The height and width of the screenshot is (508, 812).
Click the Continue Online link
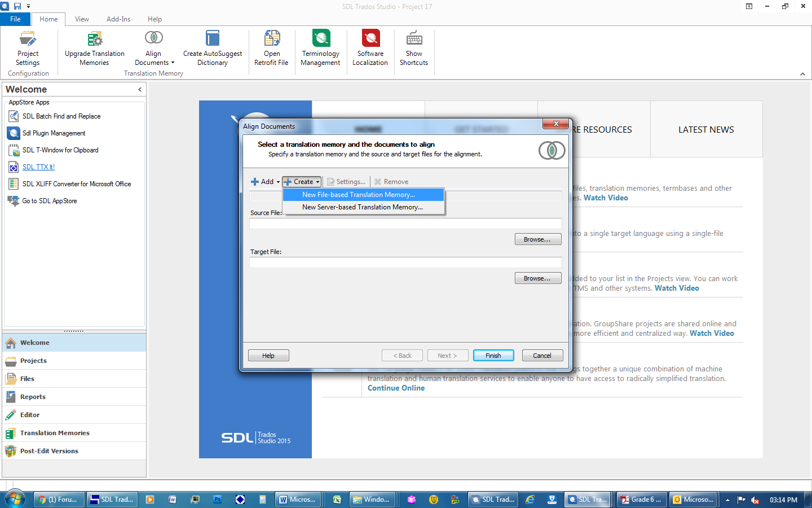click(396, 388)
